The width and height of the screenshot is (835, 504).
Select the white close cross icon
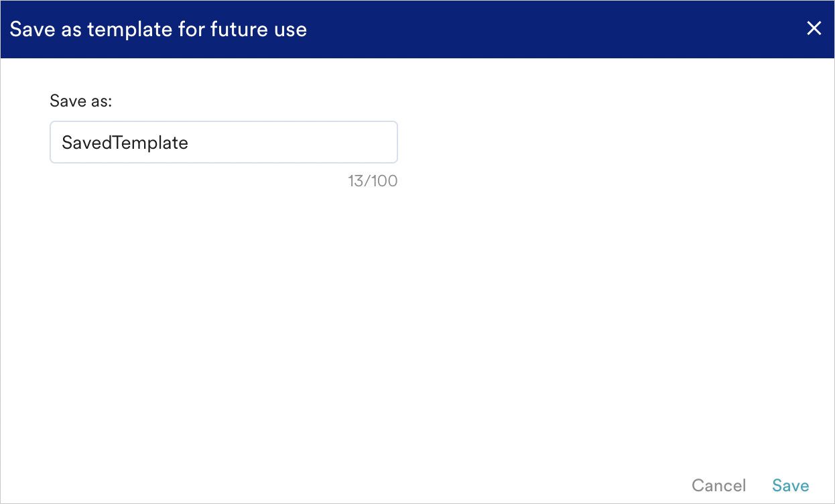tap(814, 28)
